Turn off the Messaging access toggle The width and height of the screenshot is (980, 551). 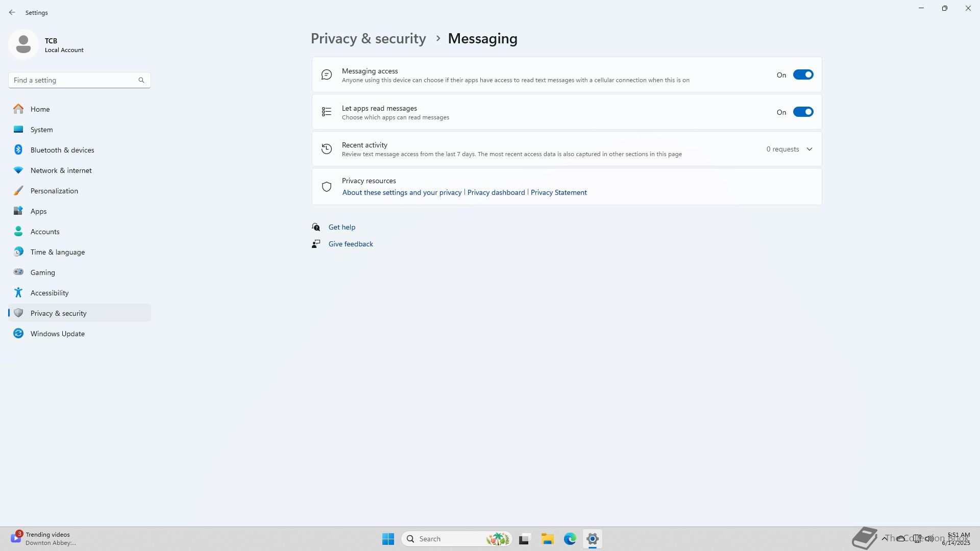(x=802, y=75)
